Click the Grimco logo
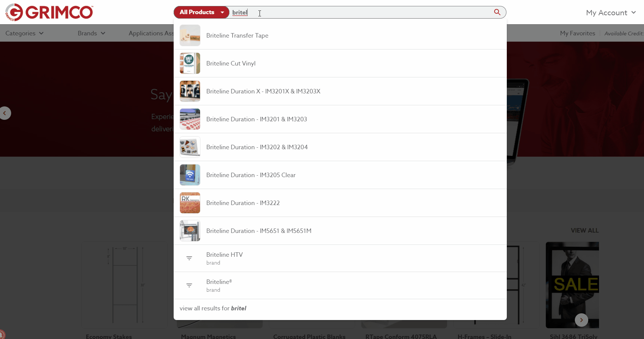This screenshot has height=339, width=644. click(49, 12)
